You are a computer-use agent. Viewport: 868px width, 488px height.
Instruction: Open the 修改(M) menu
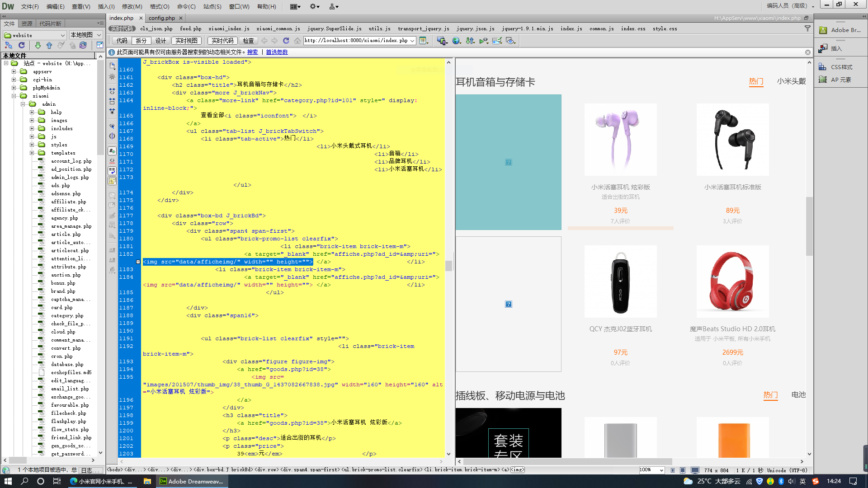[132, 6]
